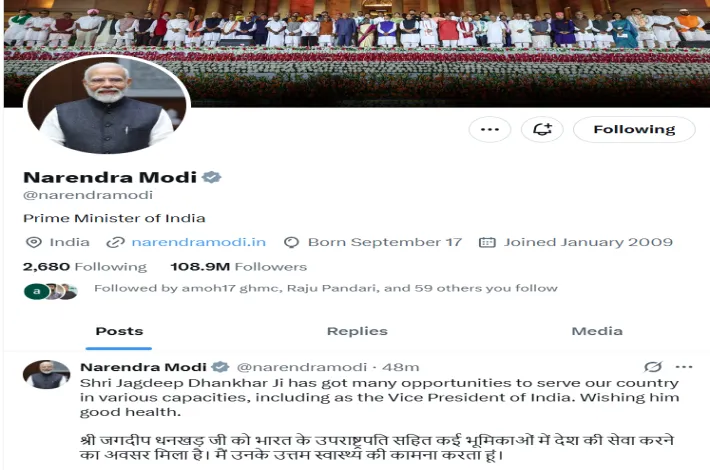Click the birthday balloon icon
The height and width of the screenshot is (470, 710).
point(291,242)
